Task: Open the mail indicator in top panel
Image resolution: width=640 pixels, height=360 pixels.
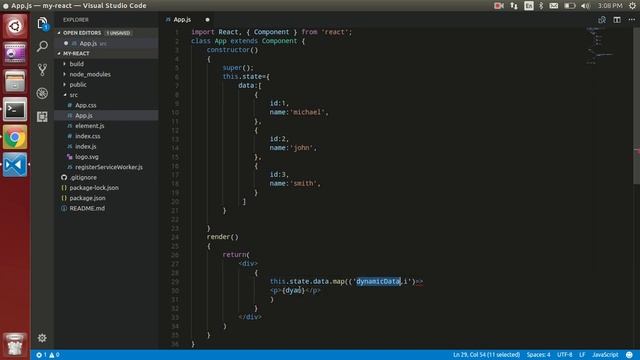Action: tap(553, 6)
